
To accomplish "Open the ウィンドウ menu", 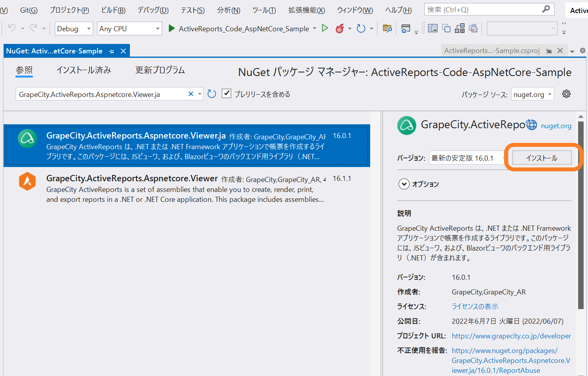I will click(x=355, y=10).
